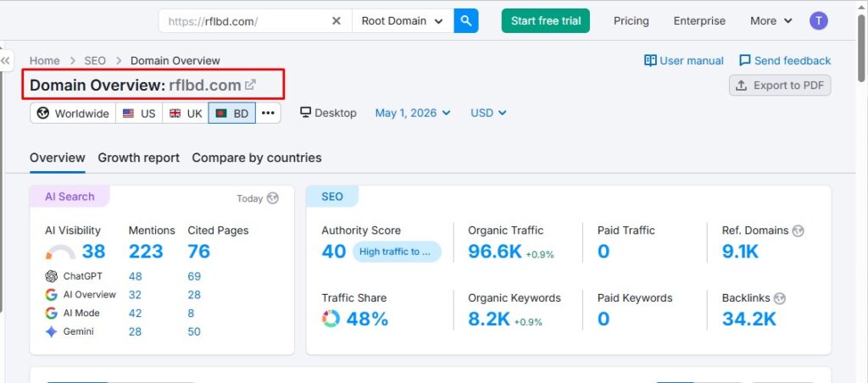Open more countries ellipsis button
Screen dimensions: 868x383
pos(268,113)
